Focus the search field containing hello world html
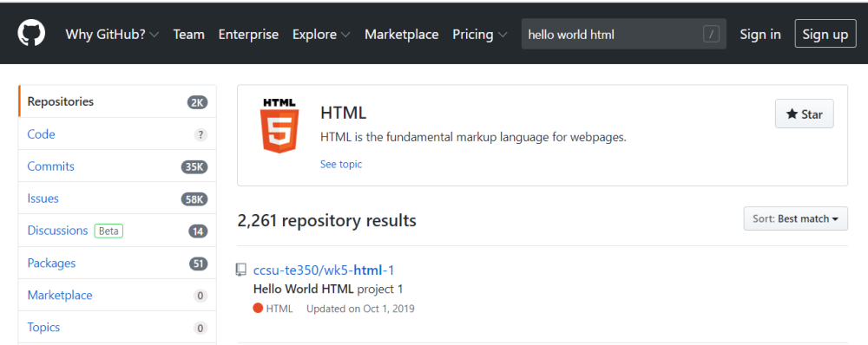Screen dimensions: 868x345 coord(624,35)
